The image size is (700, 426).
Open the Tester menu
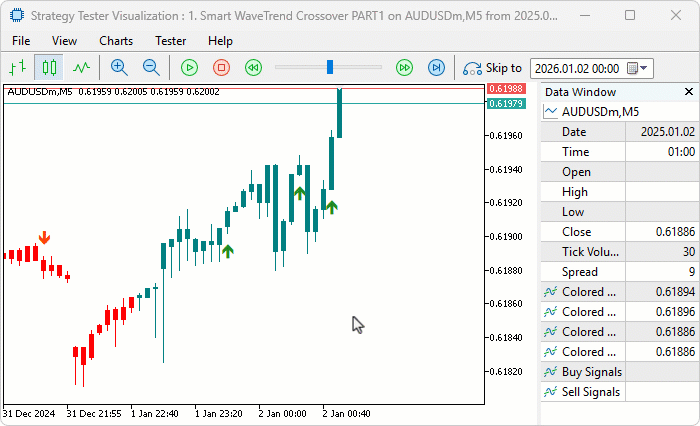pyautogui.click(x=171, y=41)
